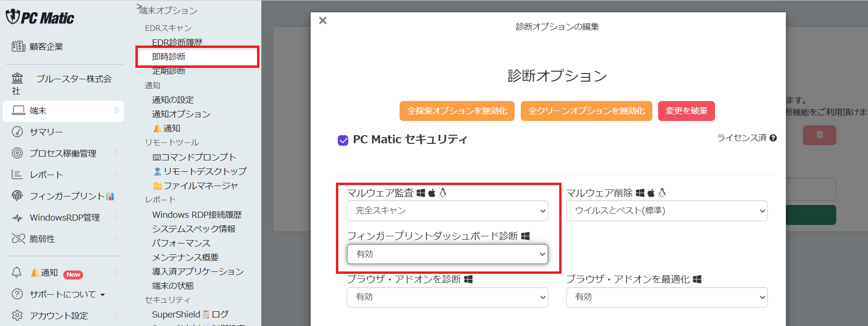Open the マルウェア削除 dropdown

click(667, 211)
